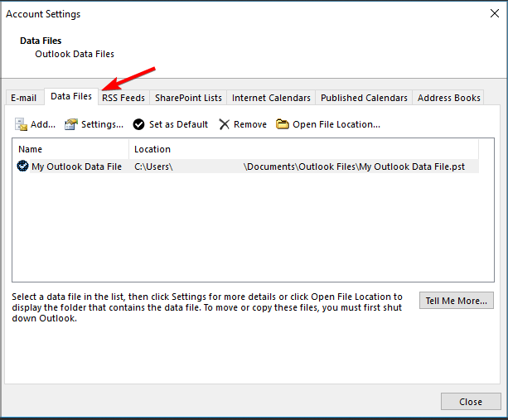
Task: Click the Set as Default label
Action: click(178, 124)
